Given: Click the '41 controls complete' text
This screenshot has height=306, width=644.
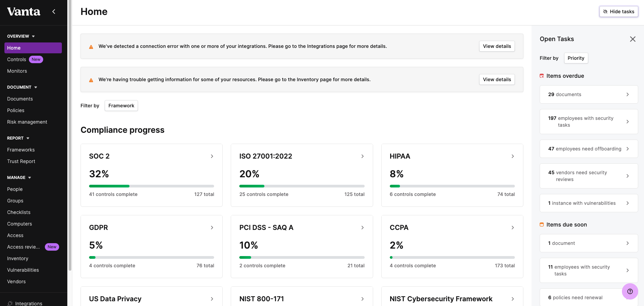Looking at the screenshot, I should tap(113, 194).
